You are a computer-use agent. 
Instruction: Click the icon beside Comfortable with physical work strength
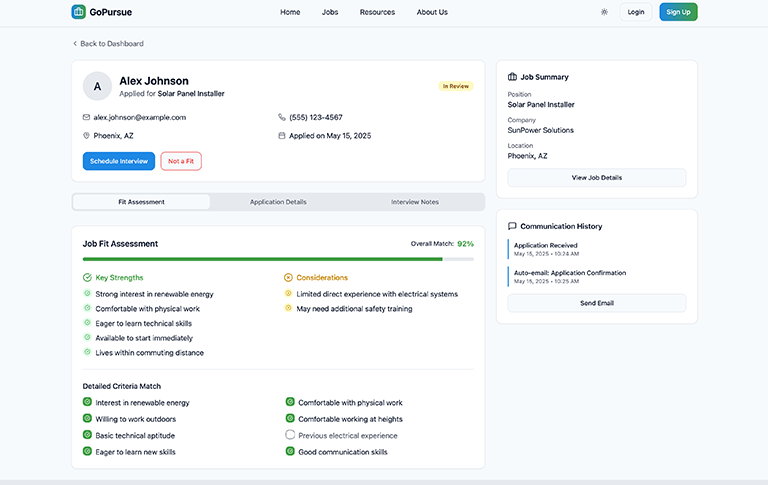point(87,308)
